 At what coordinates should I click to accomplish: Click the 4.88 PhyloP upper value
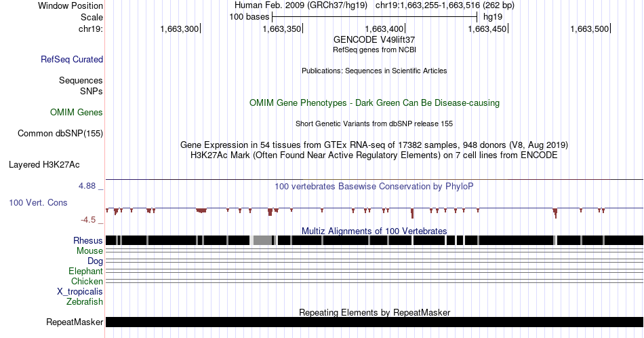click(x=87, y=186)
